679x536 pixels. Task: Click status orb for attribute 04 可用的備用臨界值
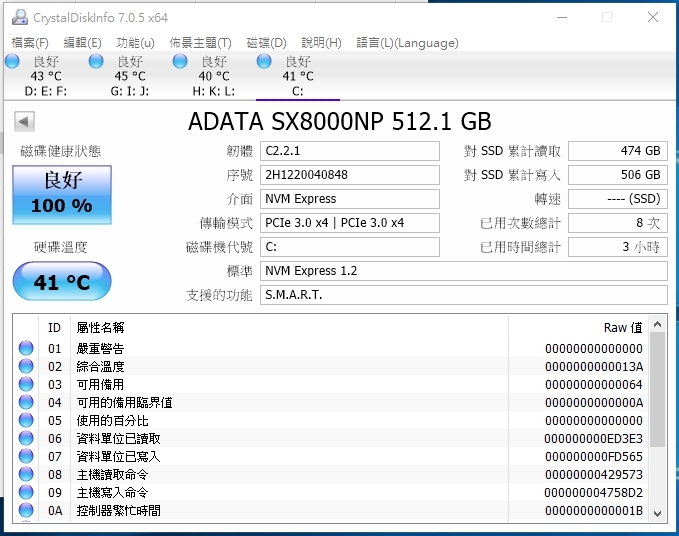pyautogui.click(x=26, y=402)
